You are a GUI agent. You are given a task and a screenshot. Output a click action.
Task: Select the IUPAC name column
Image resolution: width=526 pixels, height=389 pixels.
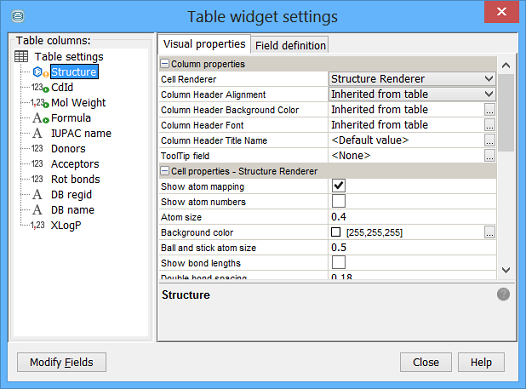point(81,133)
